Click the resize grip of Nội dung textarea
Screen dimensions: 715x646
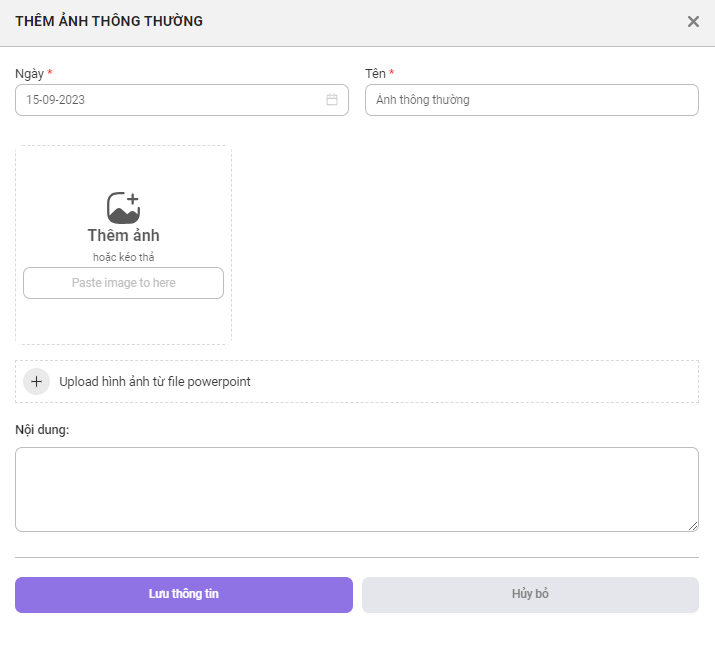pos(693,526)
